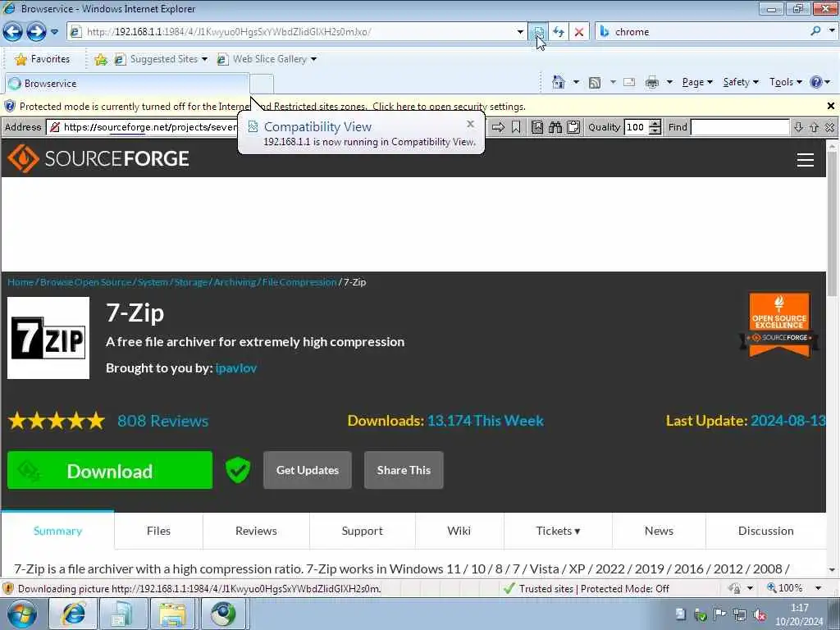Viewport: 840px width, 630px height.
Task: Click the RSS feeds icon
Action: click(595, 82)
